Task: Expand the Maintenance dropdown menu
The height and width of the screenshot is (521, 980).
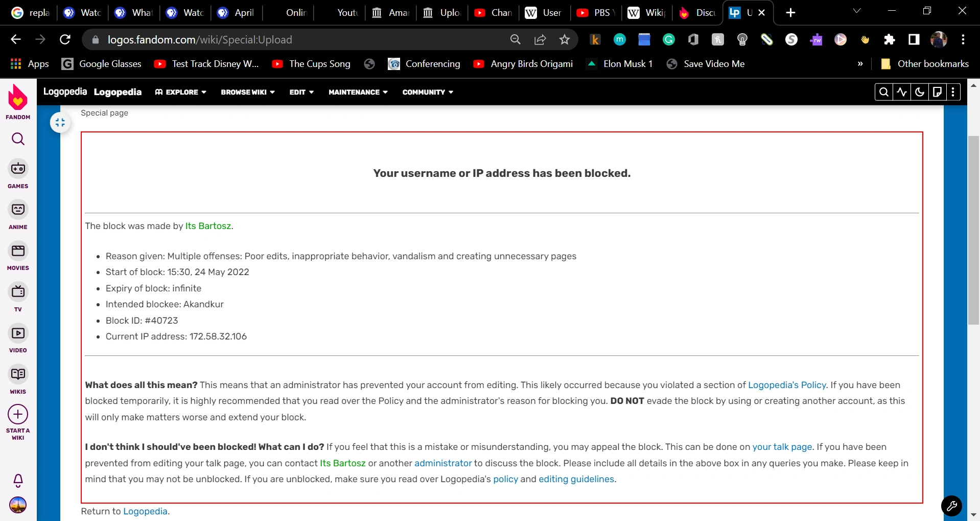Action: coord(358,92)
